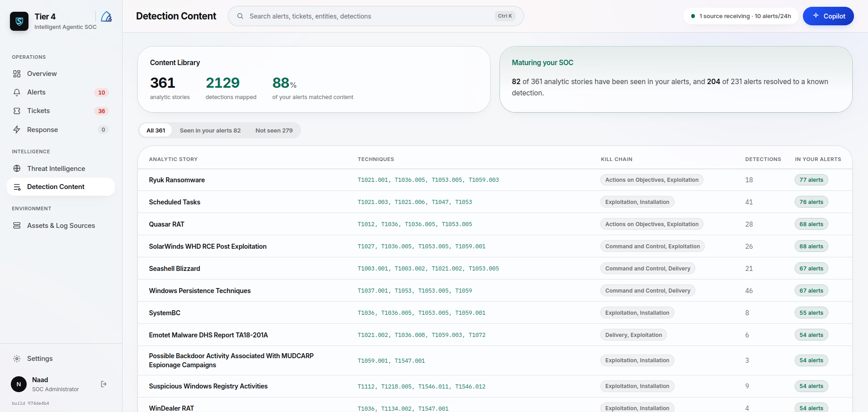
Task: Click the Alerts count badge 10
Action: coord(102,92)
